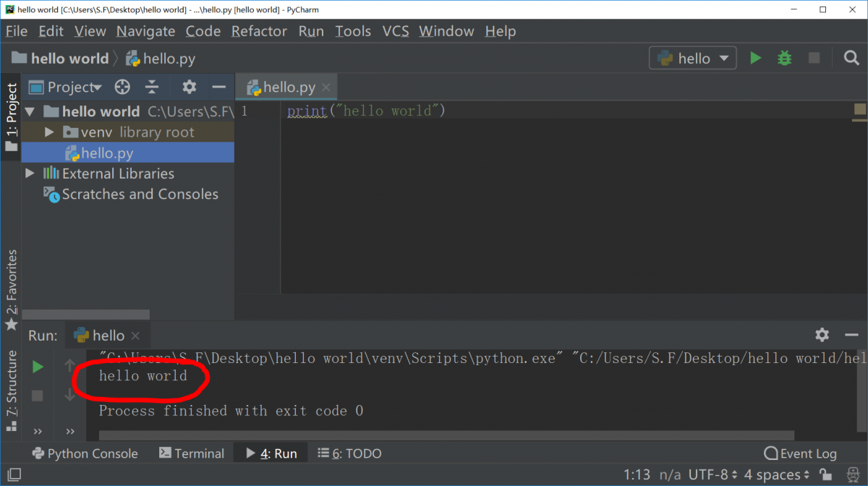
Task: Hide the Project panel with minus icon
Action: click(x=218, y=87)
